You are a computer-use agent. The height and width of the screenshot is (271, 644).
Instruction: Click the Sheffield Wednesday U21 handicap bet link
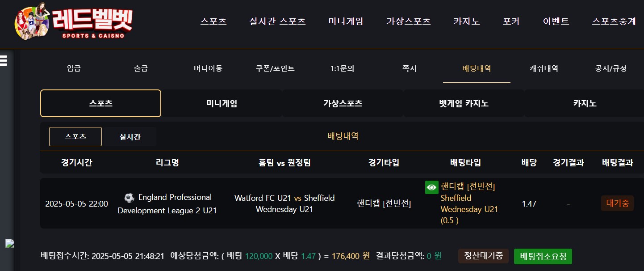click(x=469, y=203)
